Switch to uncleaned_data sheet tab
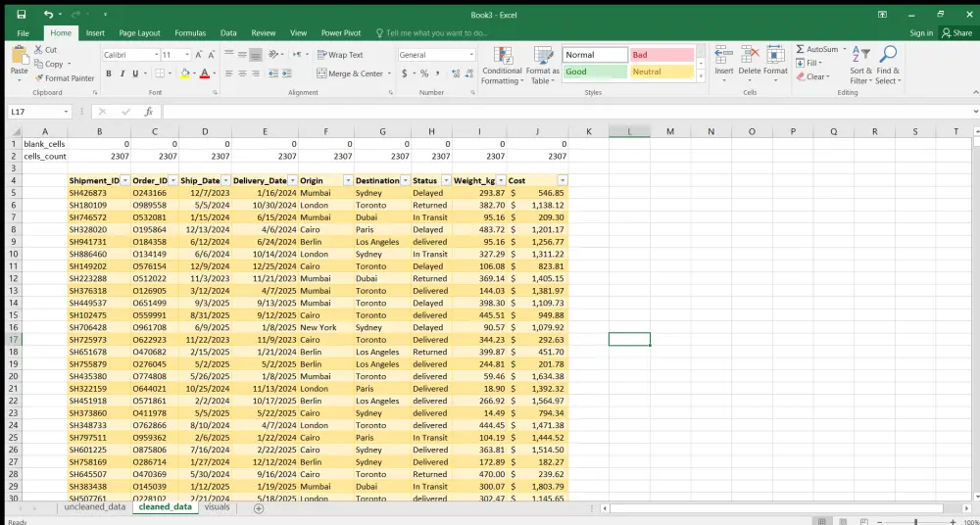980x525 pixels. pyautogui.click(x=94, y=506)
